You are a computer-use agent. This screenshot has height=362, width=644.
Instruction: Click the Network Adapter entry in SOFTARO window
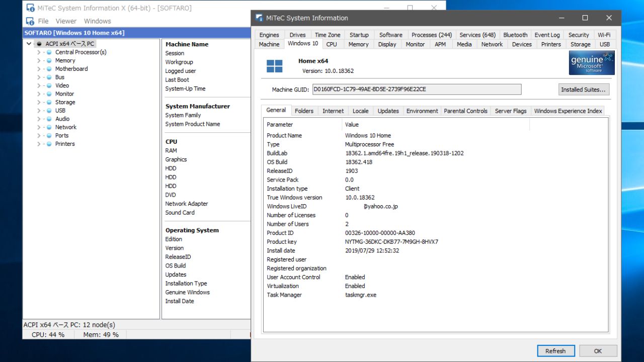[187, 204]
